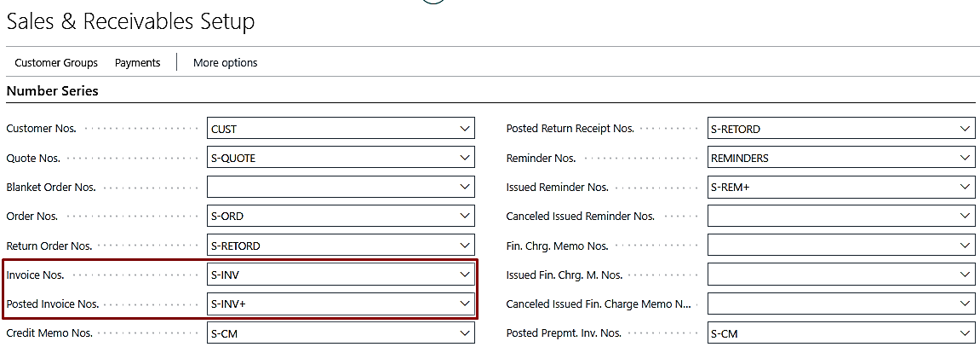Expand the Reminder Nos. dropdown arrow
Viewport: 980px width, 347px height.
[x=965, y=158]
